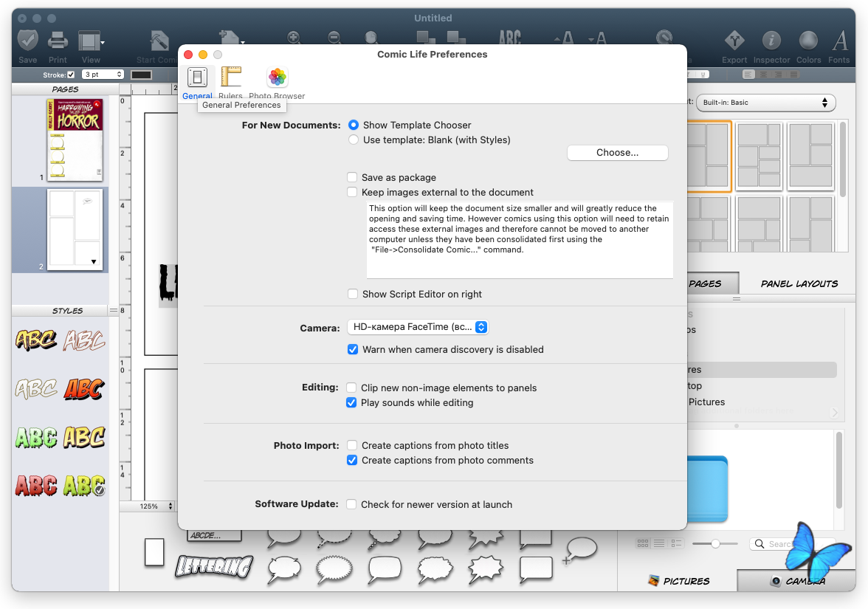Enable Save as package checkbox

pyautogui.click(x=352, y=177)
